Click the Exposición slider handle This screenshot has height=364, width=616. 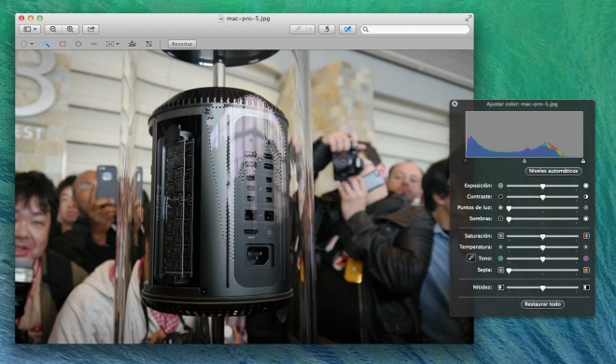pyautogui.click(x=542, y=186)
